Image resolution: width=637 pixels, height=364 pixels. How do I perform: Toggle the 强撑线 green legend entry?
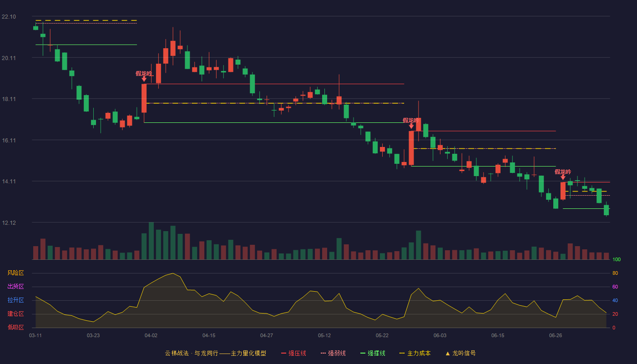click(373, 353)
